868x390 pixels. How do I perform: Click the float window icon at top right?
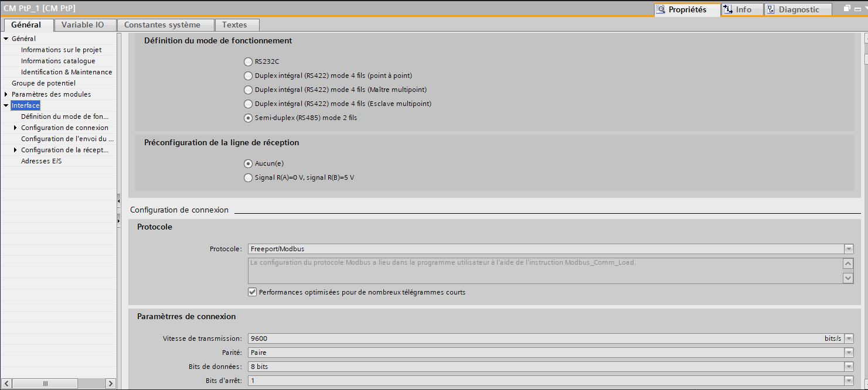(x=847, y=8)
